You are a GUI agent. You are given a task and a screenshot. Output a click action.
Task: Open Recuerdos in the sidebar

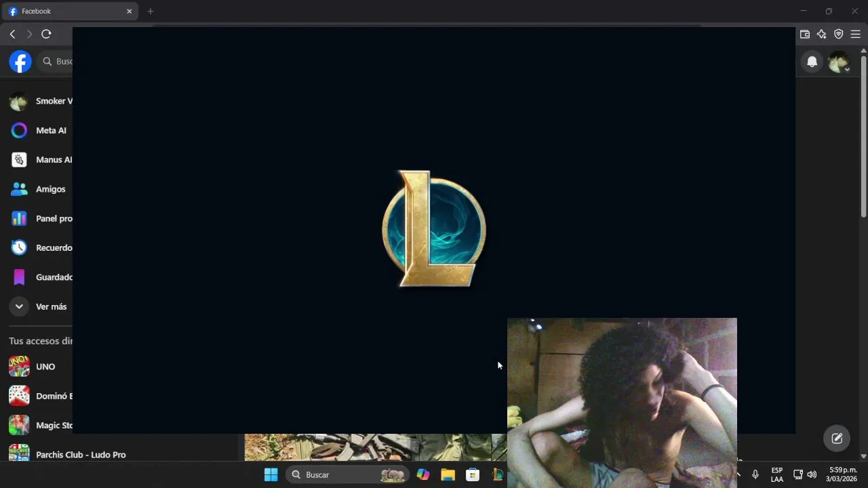click(41, 248)
